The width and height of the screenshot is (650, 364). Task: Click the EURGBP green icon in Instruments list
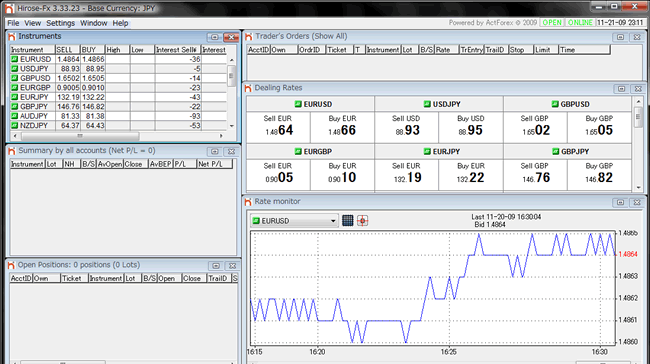(15, 88)
